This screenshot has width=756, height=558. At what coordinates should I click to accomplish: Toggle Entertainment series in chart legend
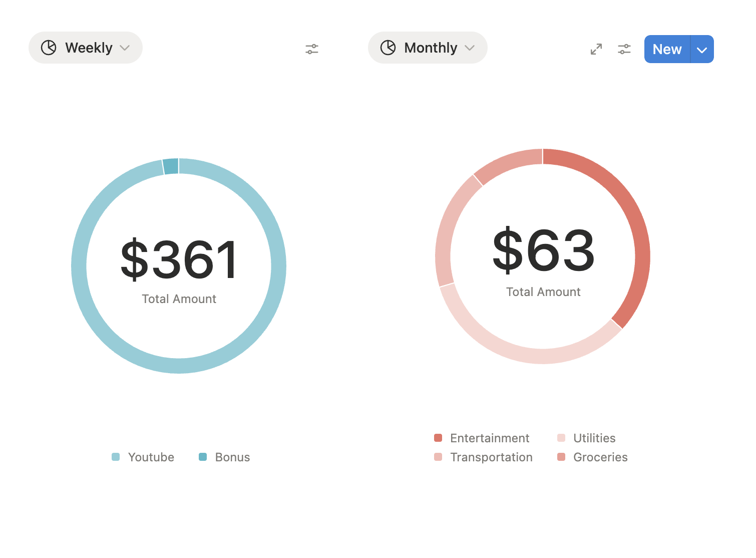coord(489,438)
